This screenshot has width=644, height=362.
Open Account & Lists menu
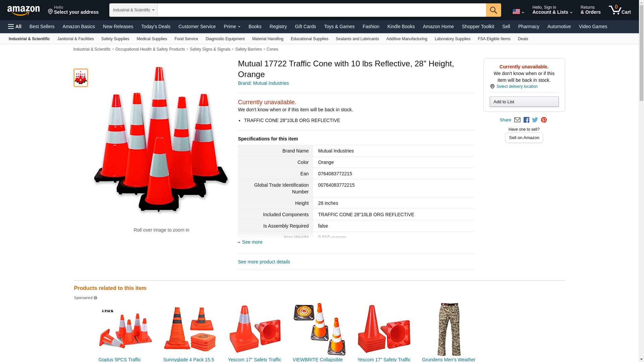(x=552, y=10)
